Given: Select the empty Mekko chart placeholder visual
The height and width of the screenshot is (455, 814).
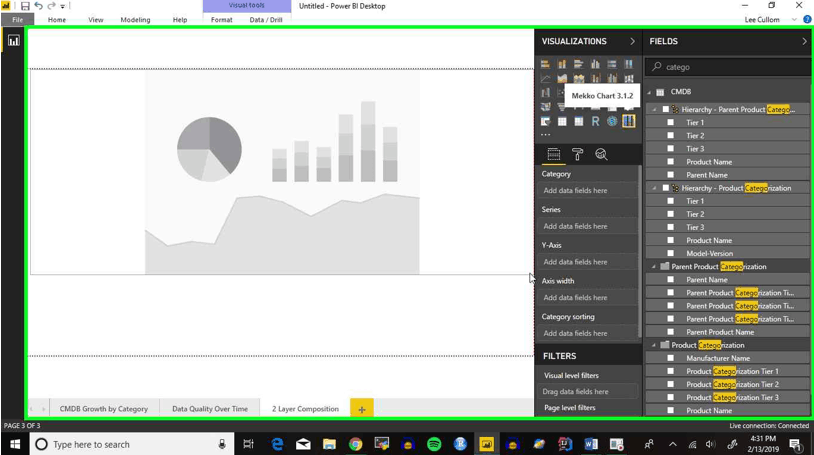Looking at the screenshot, I should (x=282, y=172).
